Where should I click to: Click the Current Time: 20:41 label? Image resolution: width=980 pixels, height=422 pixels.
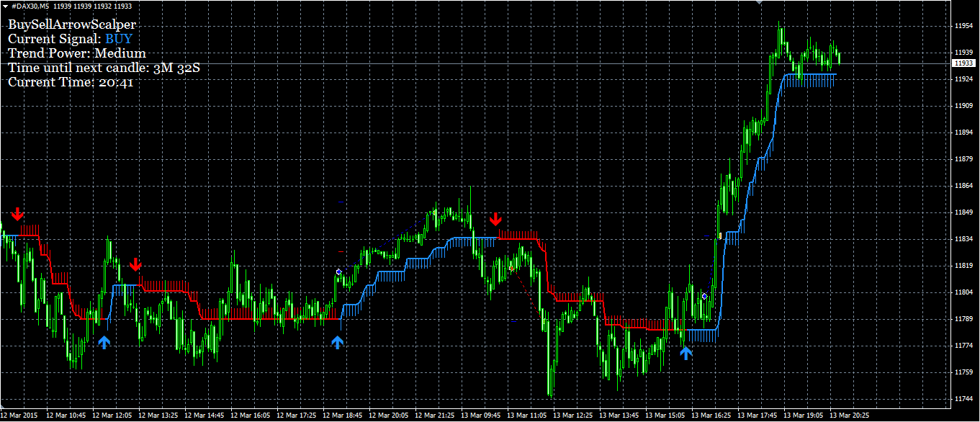point(71,82)
